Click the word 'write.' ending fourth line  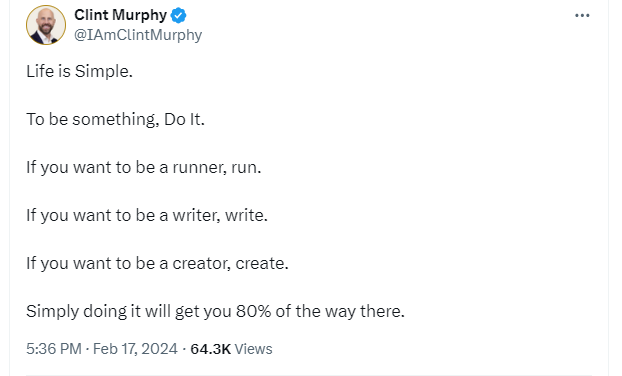pos(246,215)
